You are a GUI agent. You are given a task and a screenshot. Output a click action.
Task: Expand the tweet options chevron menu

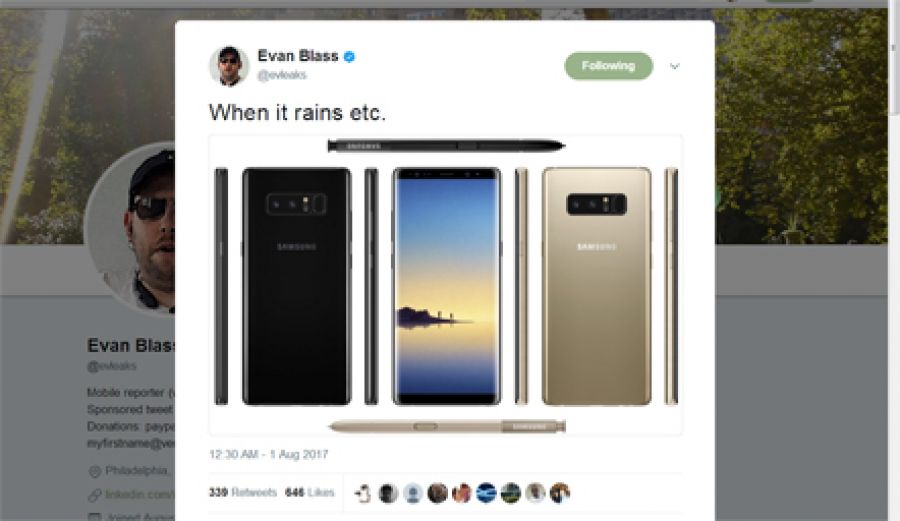(x=675, y=66)
